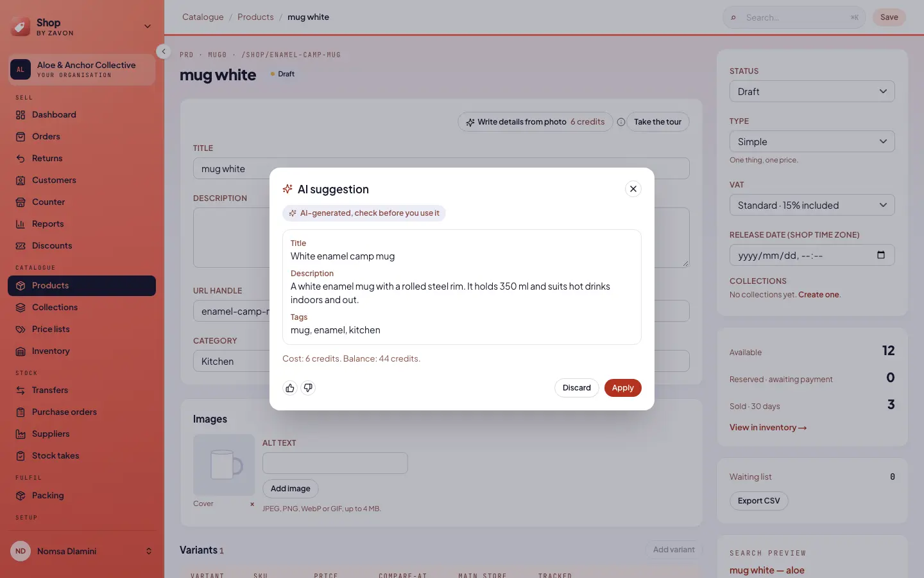Follow the View in inventory link
Screen dimensions: 924x578
[x=768, y=428]
